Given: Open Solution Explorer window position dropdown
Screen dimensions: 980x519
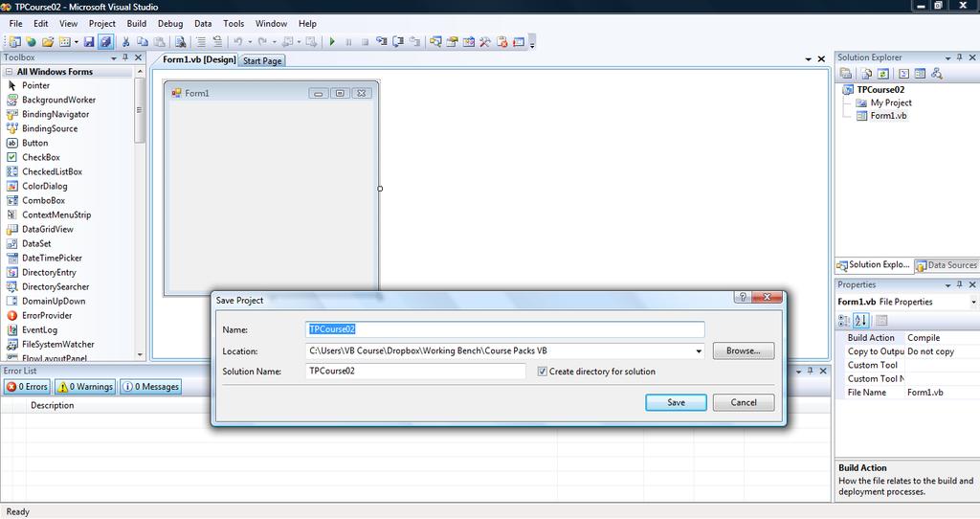Looking at the screenshot, I should (947, 57).
